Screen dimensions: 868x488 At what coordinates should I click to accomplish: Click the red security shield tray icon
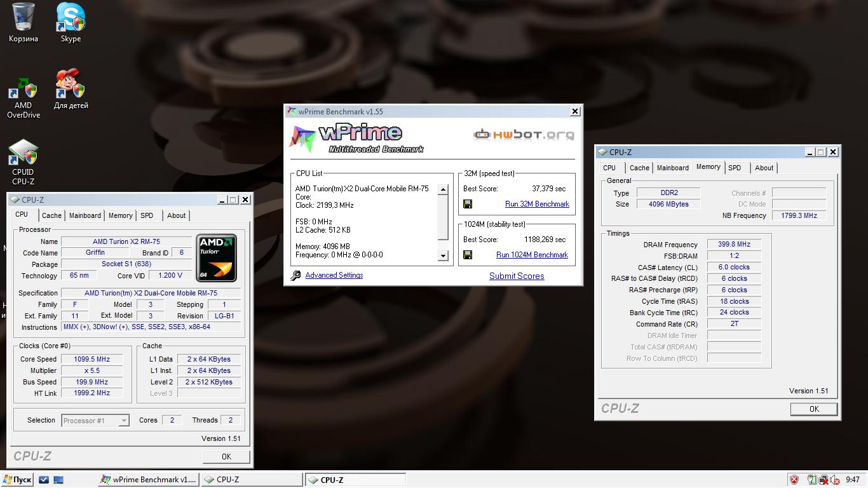tap(794, 480)
